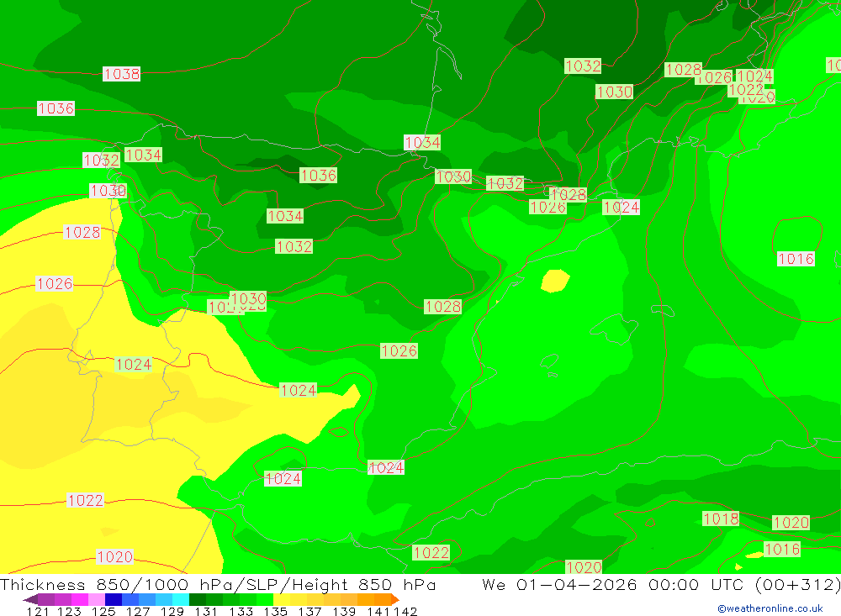Click the dark blue legend swatch
This screenshot has height=616, width=841.
(114, 599)
